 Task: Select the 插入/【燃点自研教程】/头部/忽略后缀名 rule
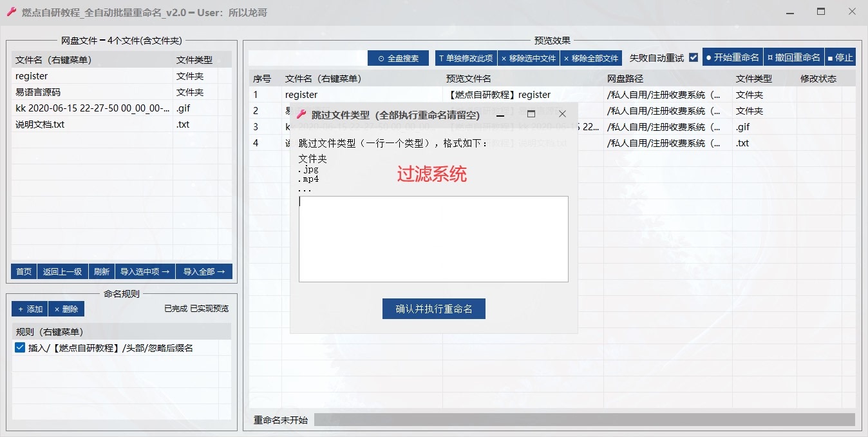click(x=111, y=348)
